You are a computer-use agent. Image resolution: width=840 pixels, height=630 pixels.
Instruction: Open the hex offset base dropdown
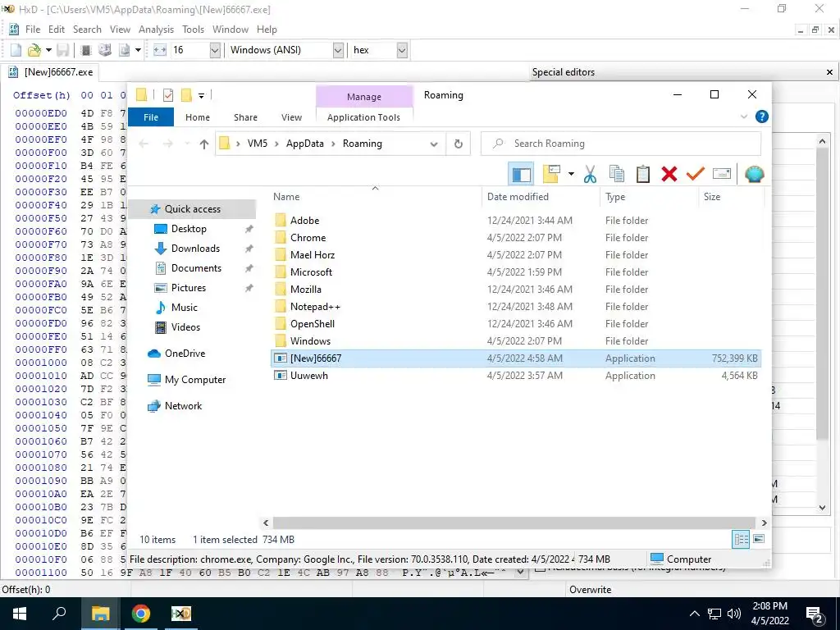pos(402,50)
